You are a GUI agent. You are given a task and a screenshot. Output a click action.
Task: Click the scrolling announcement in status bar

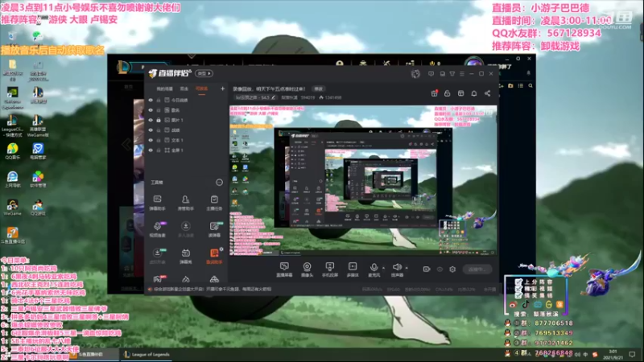coord(209,290)
